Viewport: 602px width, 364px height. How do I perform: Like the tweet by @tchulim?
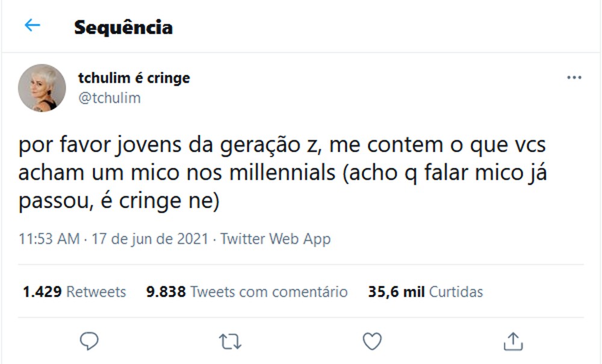pyautogui.click(x=371, y=341)
